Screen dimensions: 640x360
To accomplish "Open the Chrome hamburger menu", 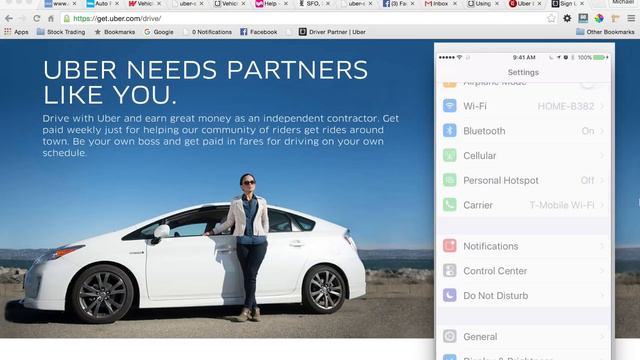I will click(631, 18).
